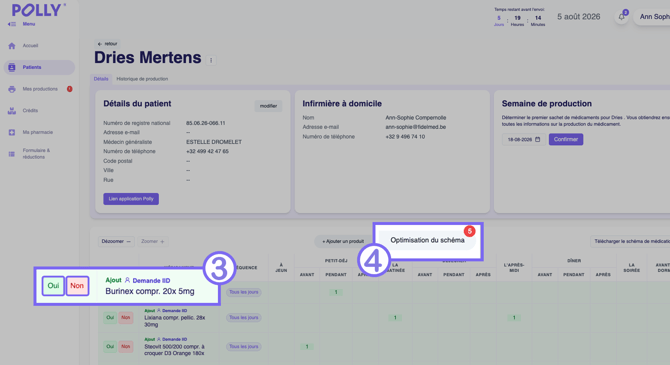This screenshot has height=365, width=670.
Task: Open Ma pharmacie menu item
Action: 38,132
